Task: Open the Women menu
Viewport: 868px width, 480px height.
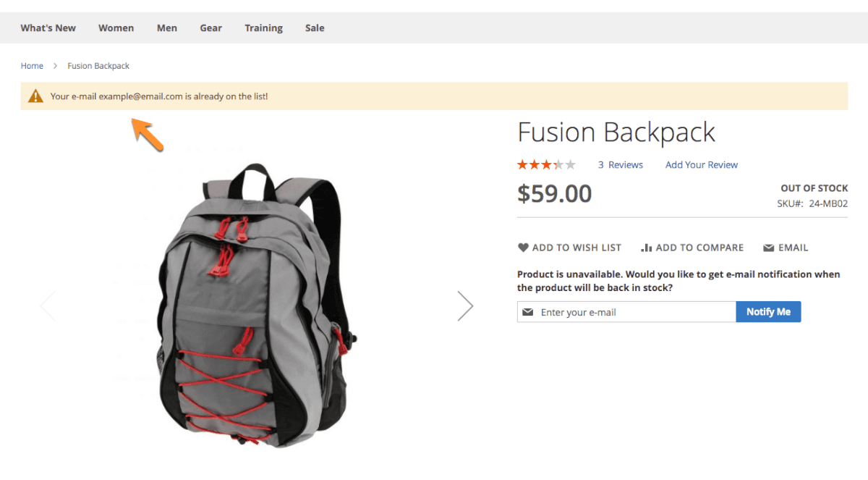Action: pyautogui.click(x=116, y=28)
